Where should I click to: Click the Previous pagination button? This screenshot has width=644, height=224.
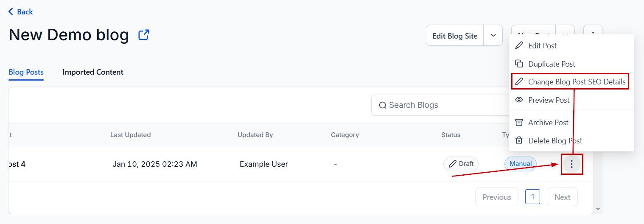pos(496,197)
